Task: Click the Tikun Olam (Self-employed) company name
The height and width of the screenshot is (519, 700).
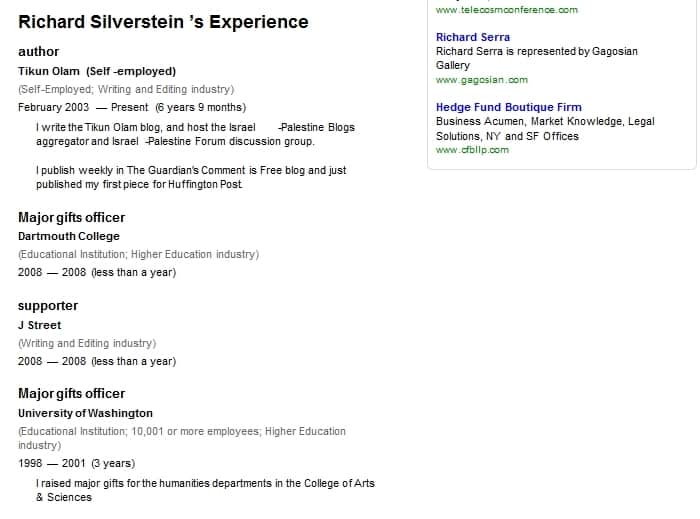Action: (x=97, y=71)
